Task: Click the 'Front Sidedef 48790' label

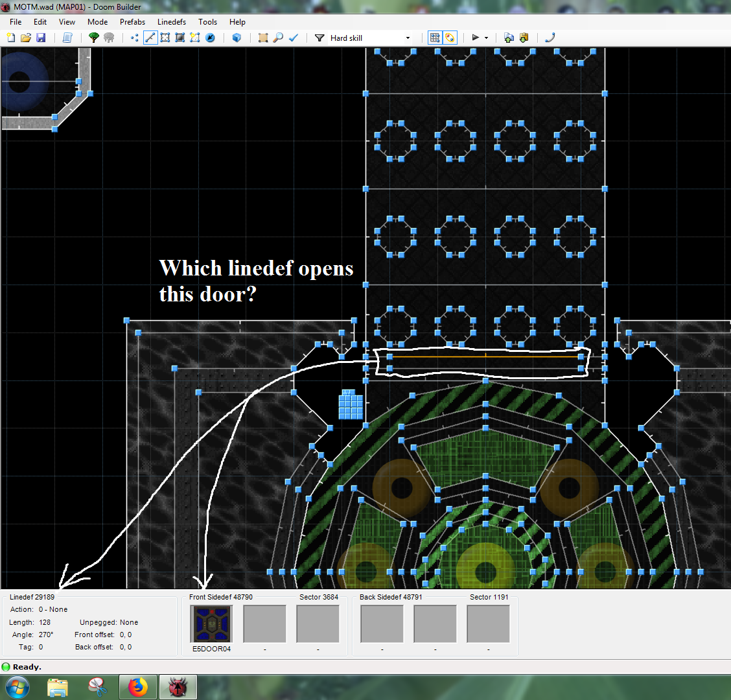Action: [221, 597]
